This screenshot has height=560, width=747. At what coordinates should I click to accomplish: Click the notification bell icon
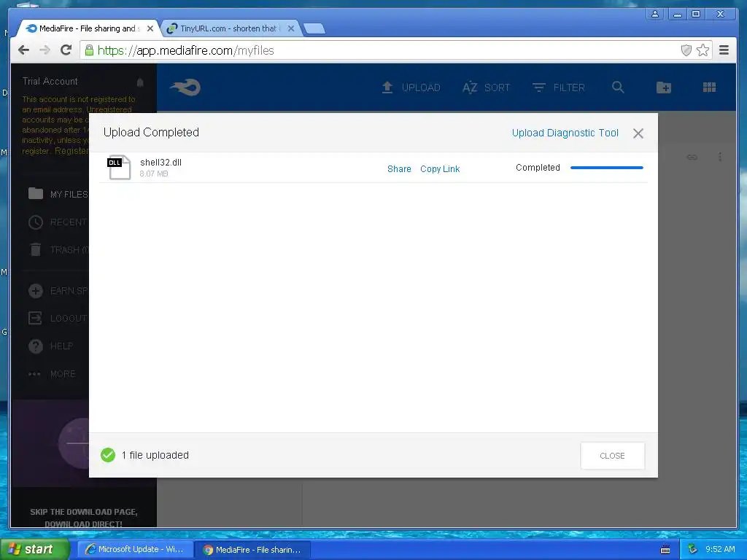click(140, 82)
